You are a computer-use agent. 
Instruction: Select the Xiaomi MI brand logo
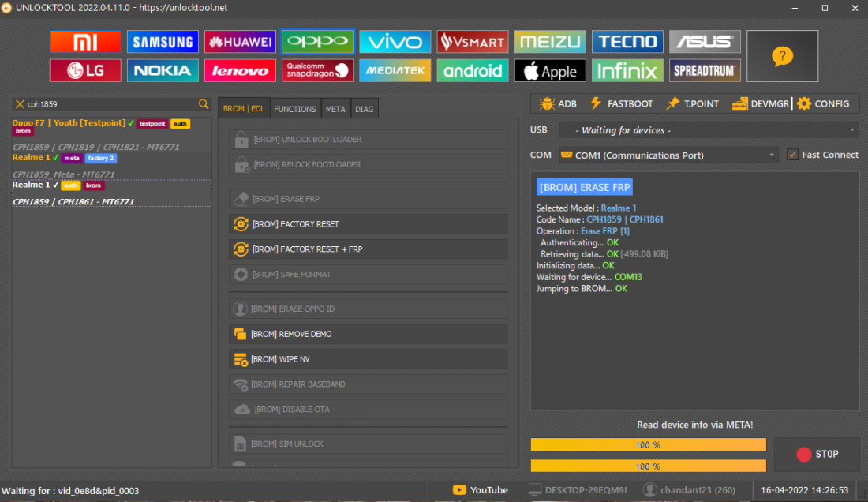click(x=85, y=42)
